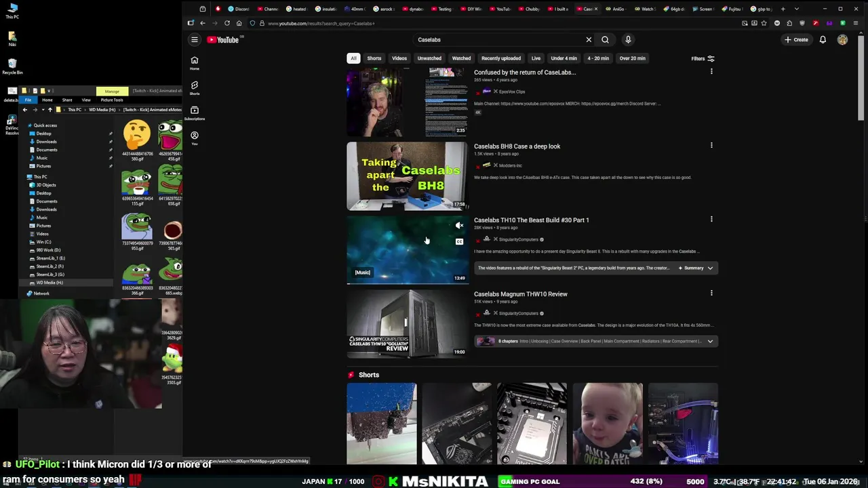This screenshot has width=868, height=488.
Task: Open Caselabs TH10 The Beast Build title
Action: pos(531,220)
